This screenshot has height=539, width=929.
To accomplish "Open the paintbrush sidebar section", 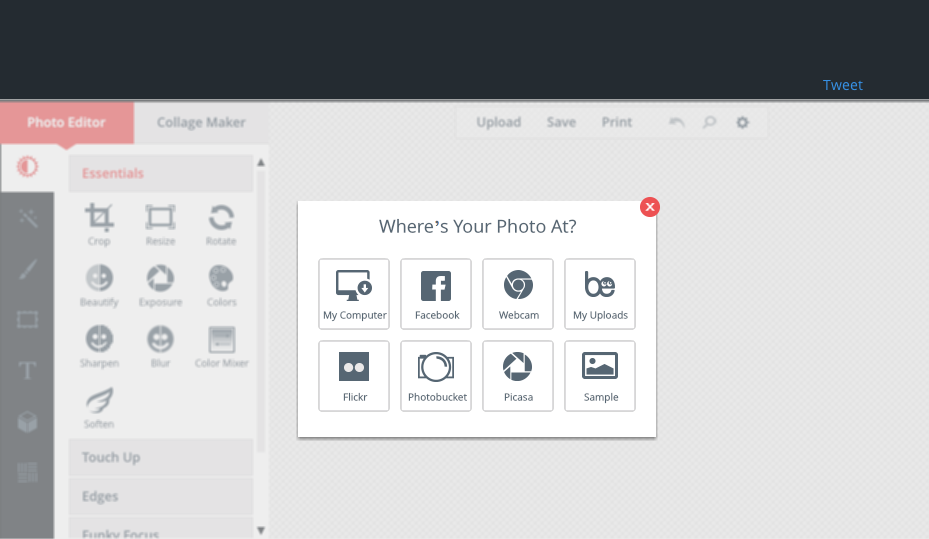I will coord(27,269).
